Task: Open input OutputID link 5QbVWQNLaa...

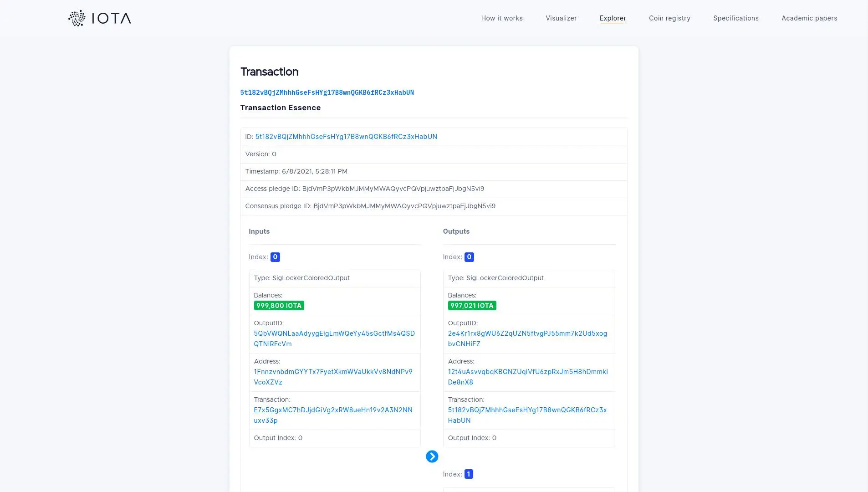Action: tap(334, 338)
